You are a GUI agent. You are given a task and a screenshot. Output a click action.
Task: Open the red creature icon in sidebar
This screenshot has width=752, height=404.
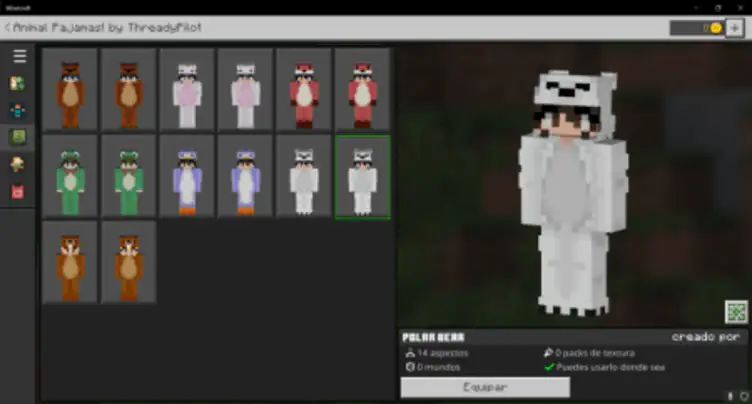(x=18, y=192)
